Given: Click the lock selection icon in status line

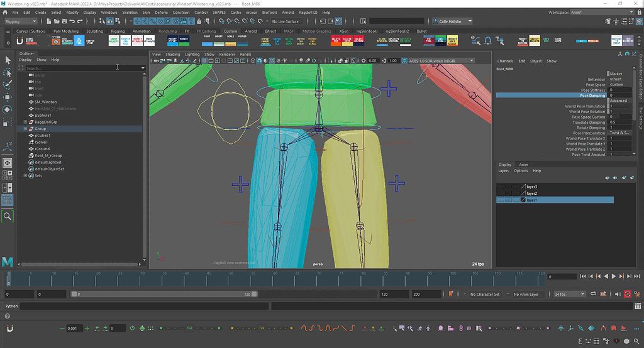Looking at the screenshot, I should tap(199, 21).
